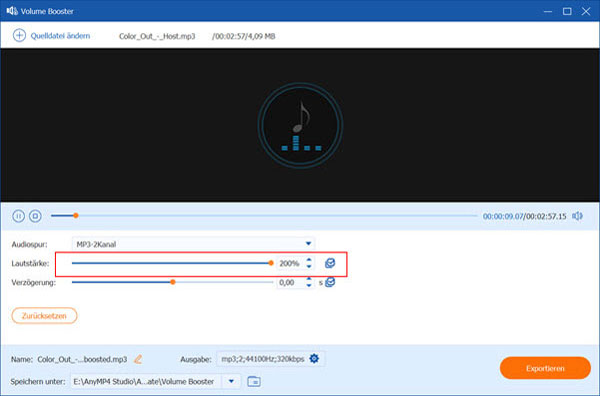The image size is (600, 396).
Task: Click the Color_Out_-_Host.mp3 file name
Action: [x=157, y=36]
